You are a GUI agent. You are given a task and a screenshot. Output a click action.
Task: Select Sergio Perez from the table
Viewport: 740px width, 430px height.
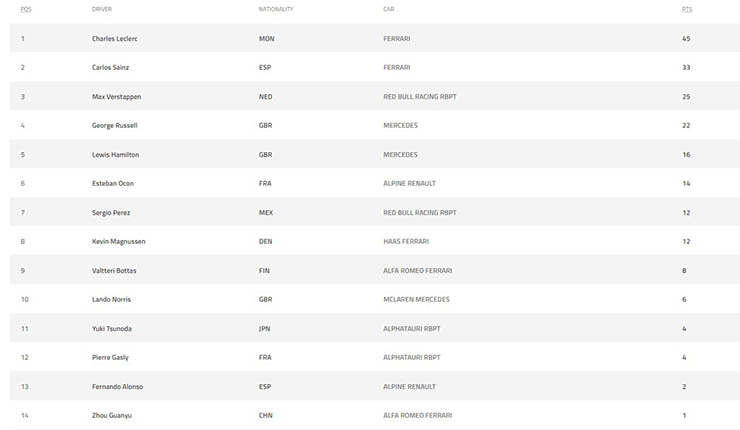pyautogui.click(x=110, y=213)
